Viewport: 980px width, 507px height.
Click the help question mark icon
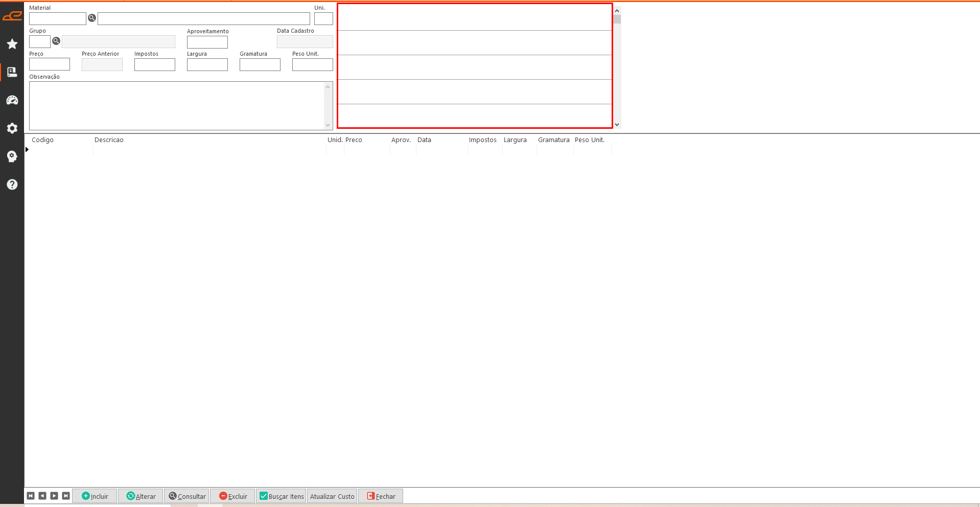click(x=12, y=185)
